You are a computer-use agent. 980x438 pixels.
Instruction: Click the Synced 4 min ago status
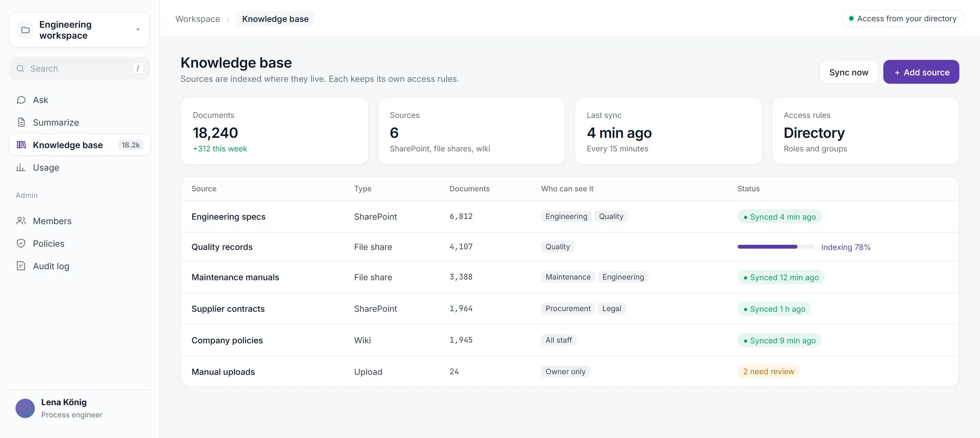[779, 217]
